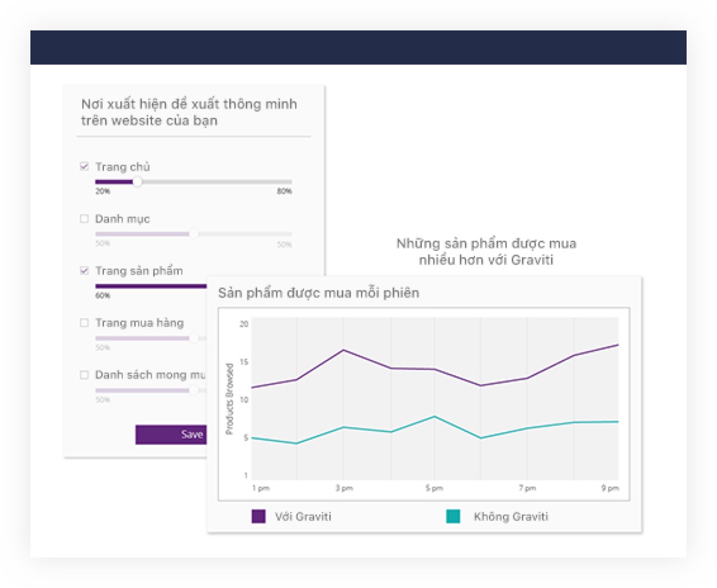The width and height of the screenshot is (717, 588).
Task: Click the teal line peak at 5 pm
Action: pos(435,416)
